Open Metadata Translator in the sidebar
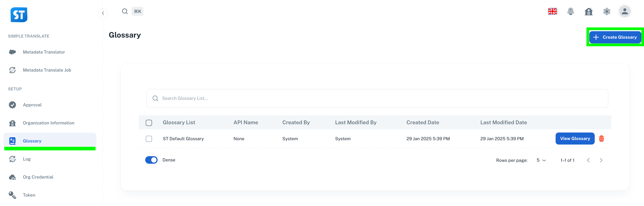644x206 pixels. click(44, 52)
